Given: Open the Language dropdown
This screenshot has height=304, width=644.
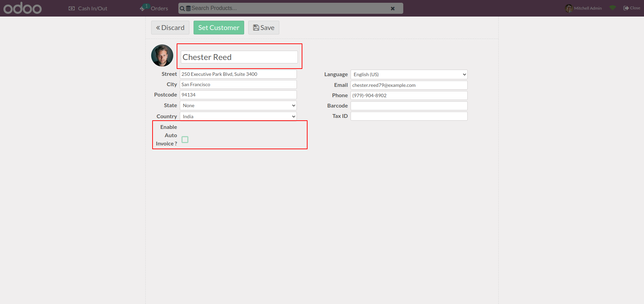Looking at the screenshot, I should (409, 74).
